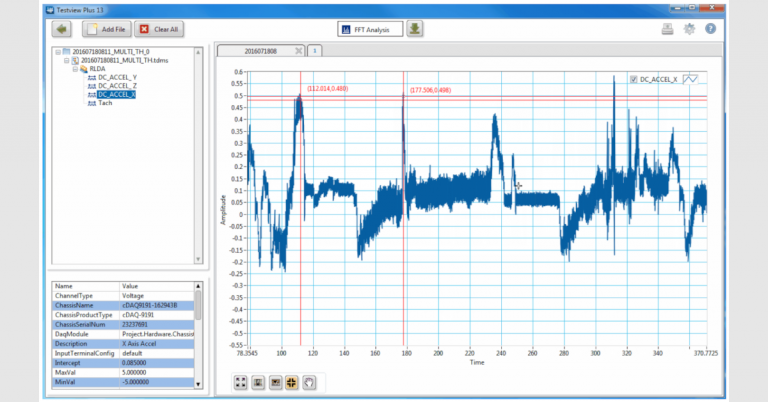
Task: Open the blue help question mark
Action: click(710, 29)
